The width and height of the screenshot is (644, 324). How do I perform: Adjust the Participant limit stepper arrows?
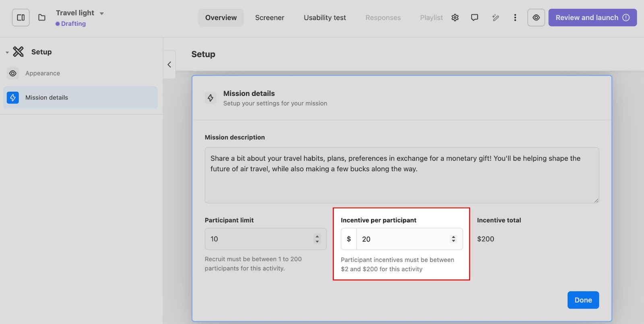[317, 239]
